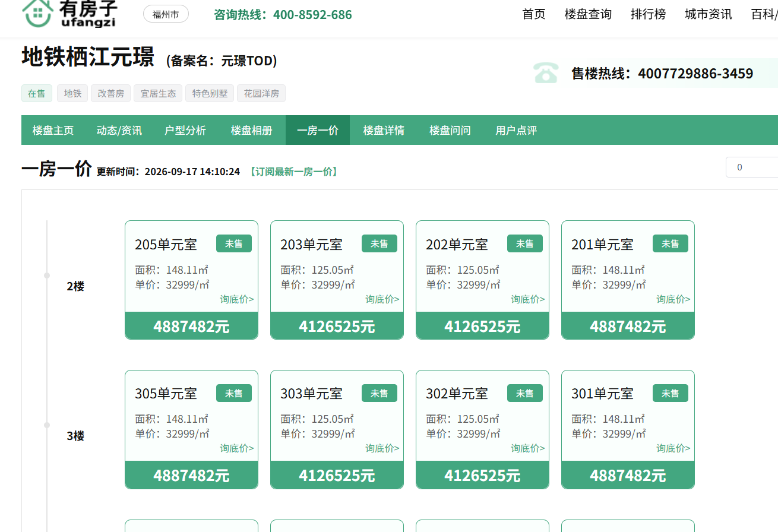Click the telephone icon beside sales hotline
778x532 pixels.
tap(545, 74)
